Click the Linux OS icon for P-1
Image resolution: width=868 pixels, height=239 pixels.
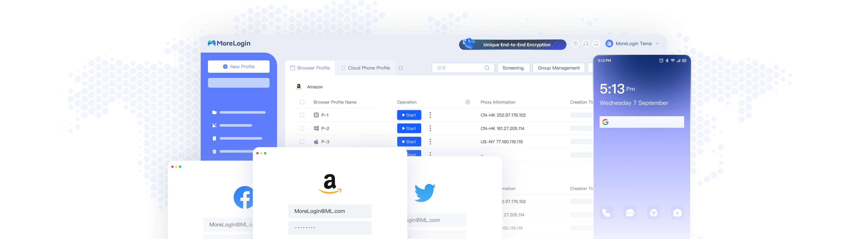[316, 115]
